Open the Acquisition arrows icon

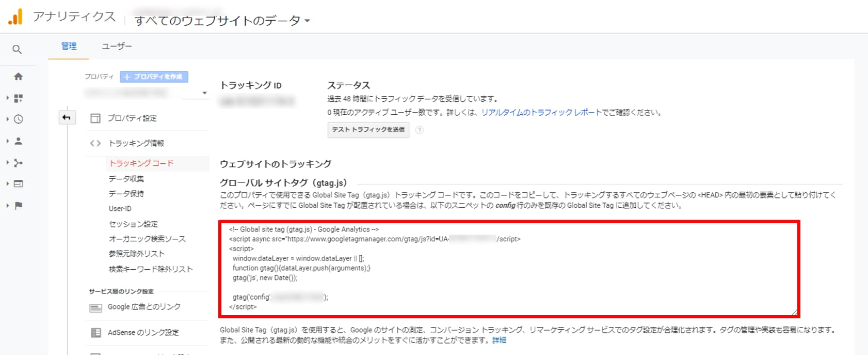point(19,163)
